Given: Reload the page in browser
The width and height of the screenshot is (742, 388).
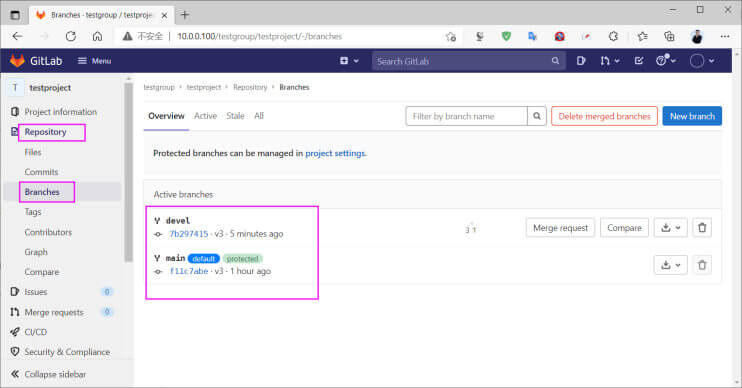Looking at the screenshot, I should [x=71, y=36].
